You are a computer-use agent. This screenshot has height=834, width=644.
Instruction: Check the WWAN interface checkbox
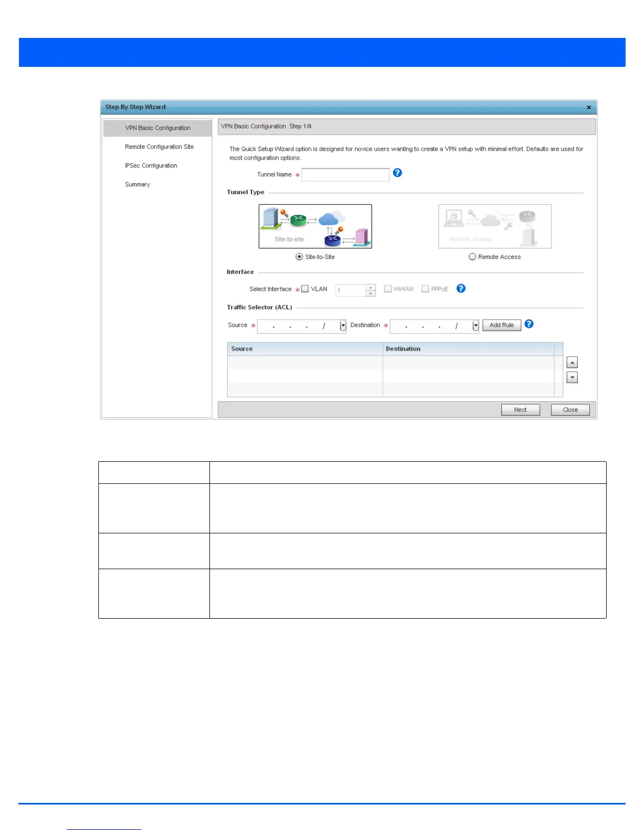coord(388,289)
